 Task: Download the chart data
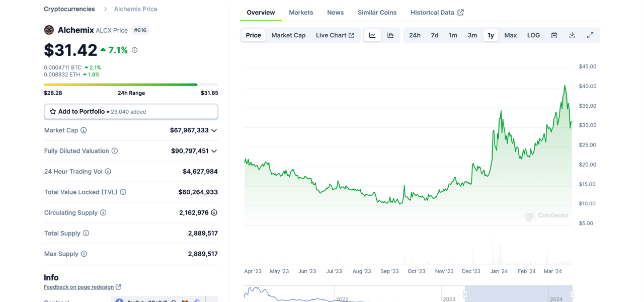coord(572,35)
